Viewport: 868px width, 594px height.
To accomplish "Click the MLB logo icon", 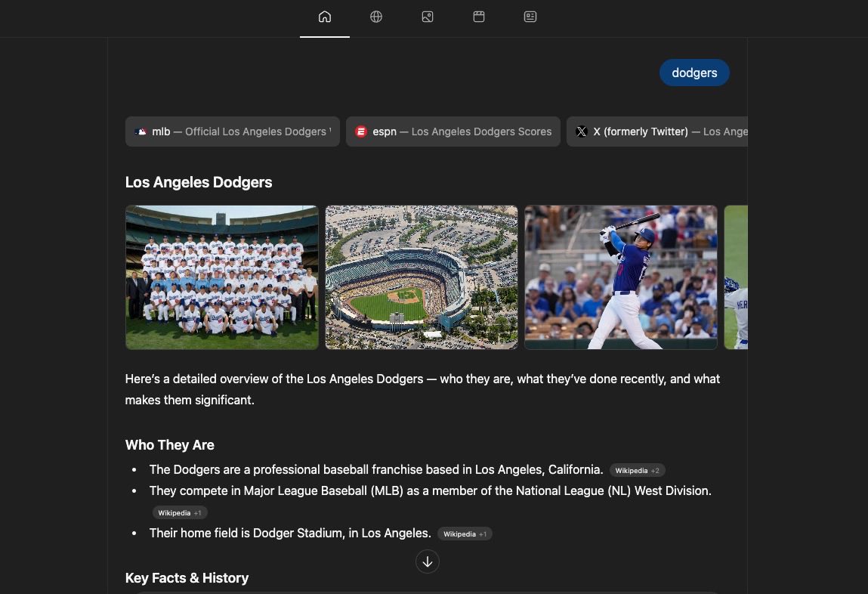I will coord(141,131).
